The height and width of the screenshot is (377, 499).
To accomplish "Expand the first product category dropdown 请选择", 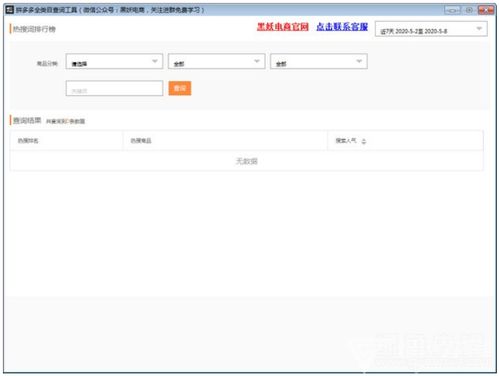I will tap(114, 61).
